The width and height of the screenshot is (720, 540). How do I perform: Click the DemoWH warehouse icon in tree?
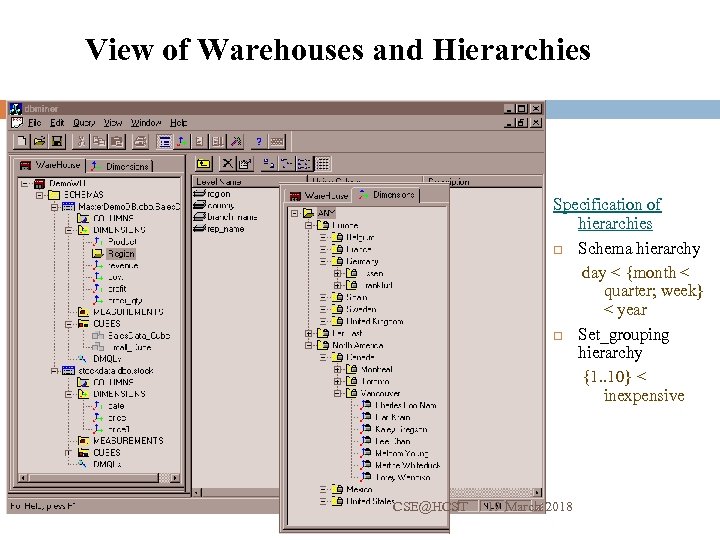point(40,183)
